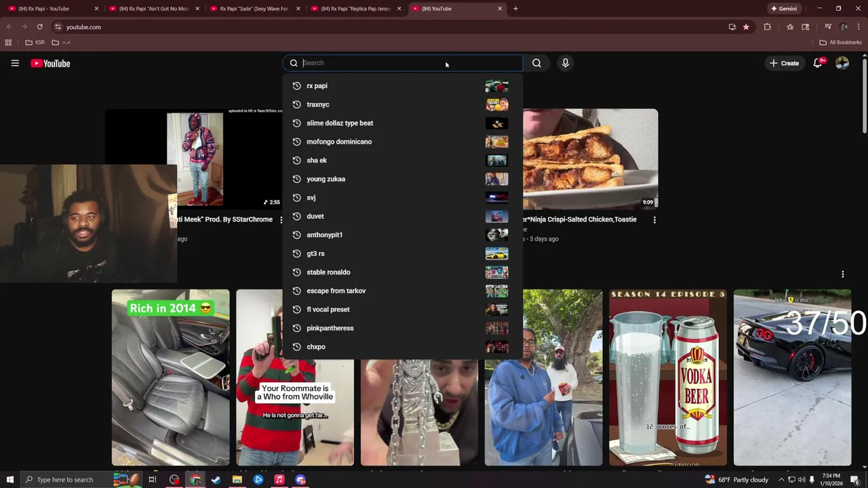Click the Create button

pos(784,63)
